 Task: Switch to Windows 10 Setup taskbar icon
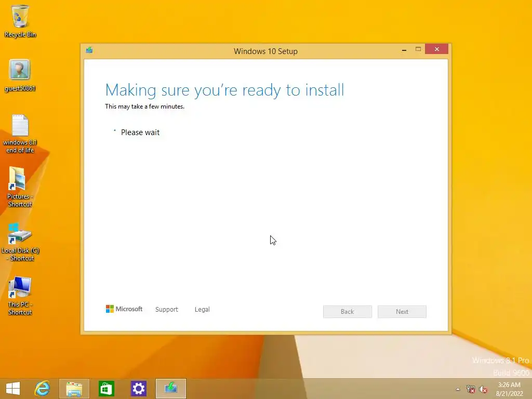(171, 389)
